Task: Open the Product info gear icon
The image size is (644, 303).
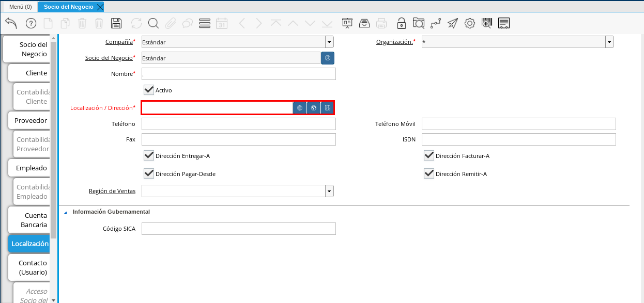Action: tap(470, 23)
